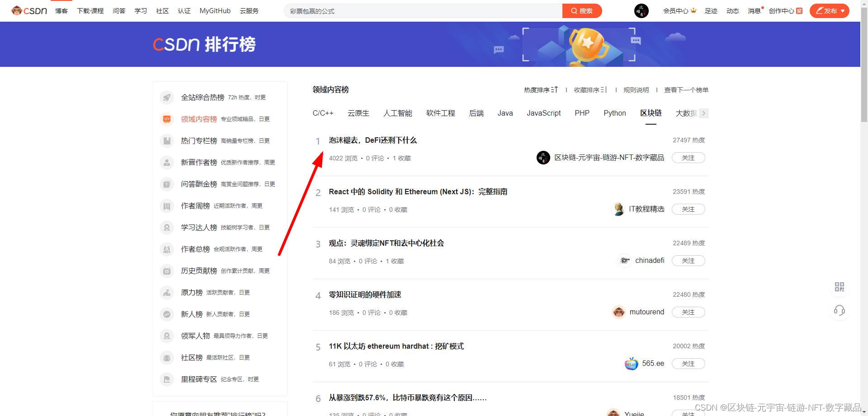Image resolution: width=868 pixels, height=416 pixels.
Task: Open the user avatar in top bar
Action: [641, 10]
